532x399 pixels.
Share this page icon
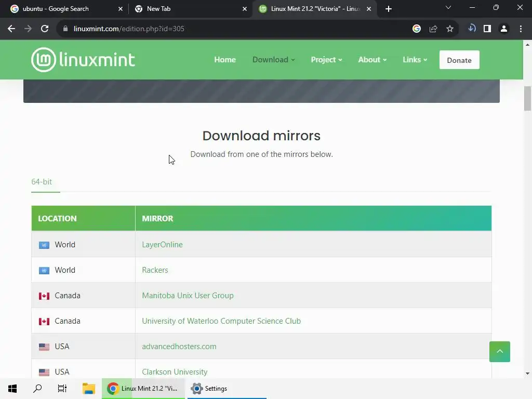click(x=433, y=29)
